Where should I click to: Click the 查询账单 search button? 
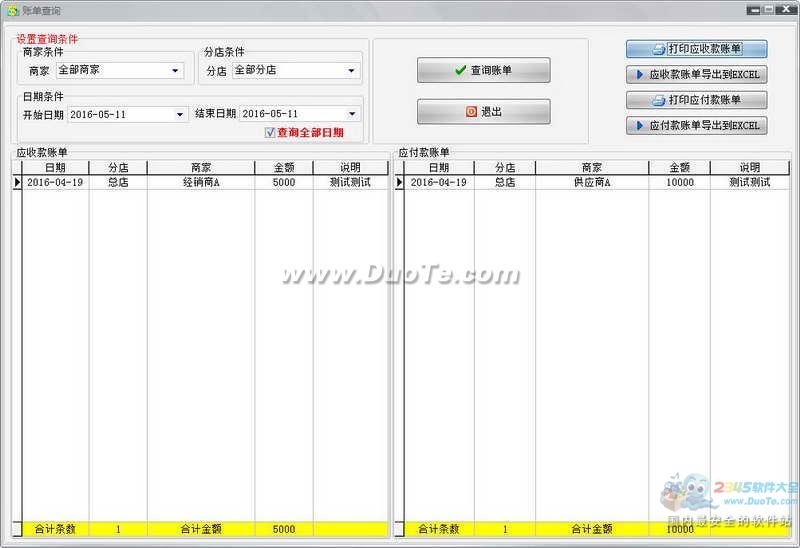[483, 70]
